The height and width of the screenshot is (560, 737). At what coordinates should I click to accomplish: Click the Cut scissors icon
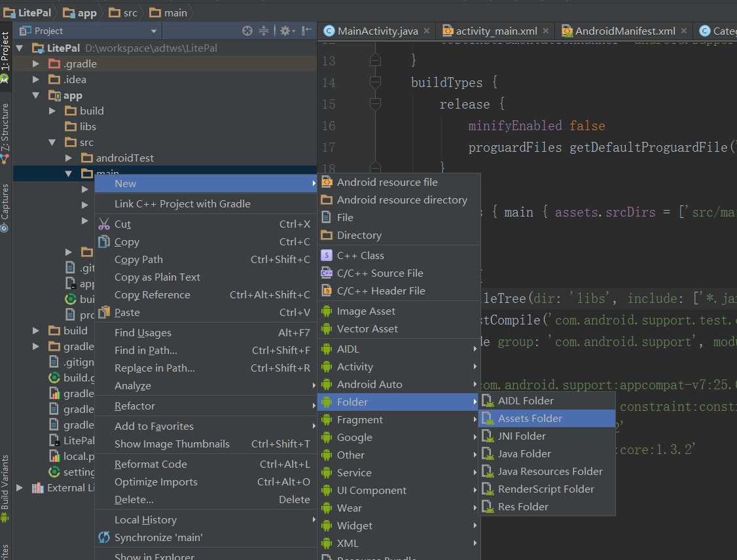pos(104,224)
